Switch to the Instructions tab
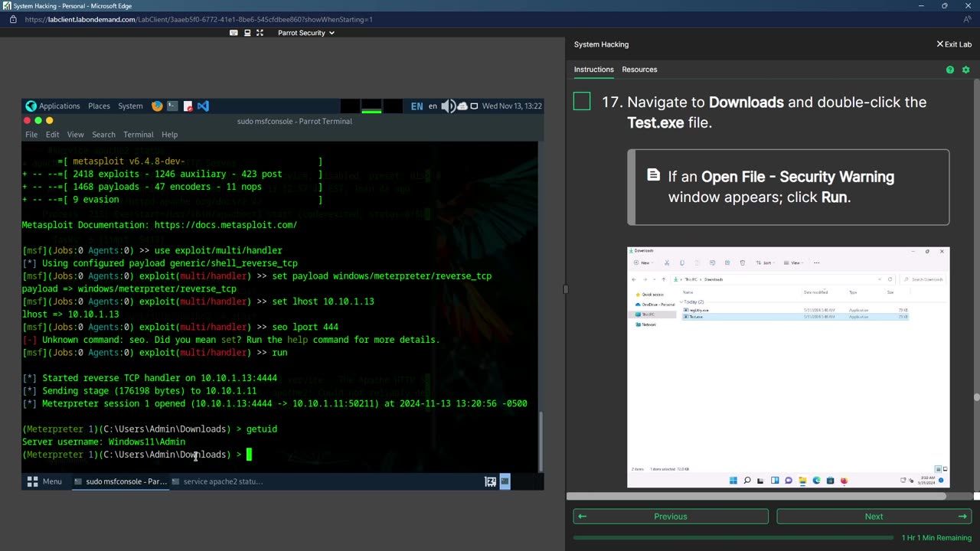Image resolution: width=980 pixels, height=551 pixels. pyautogui.click(x=594, y=70)
